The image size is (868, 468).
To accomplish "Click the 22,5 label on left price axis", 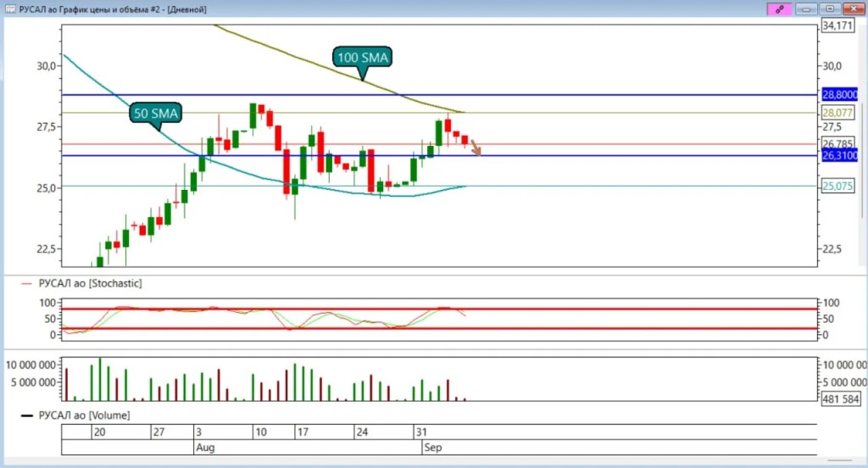I will point(47,248).
